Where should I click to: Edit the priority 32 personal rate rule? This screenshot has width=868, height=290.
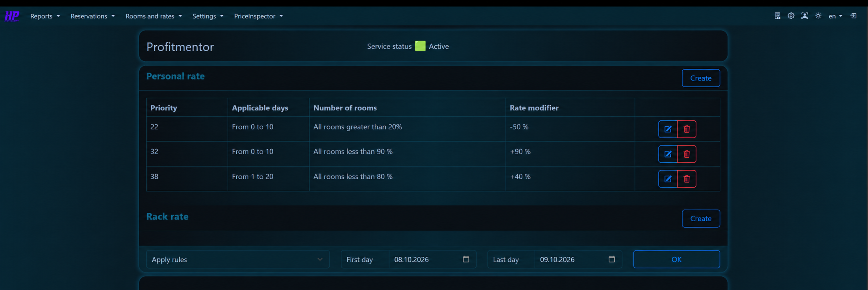pyautogui.click(x=668, y=154)
